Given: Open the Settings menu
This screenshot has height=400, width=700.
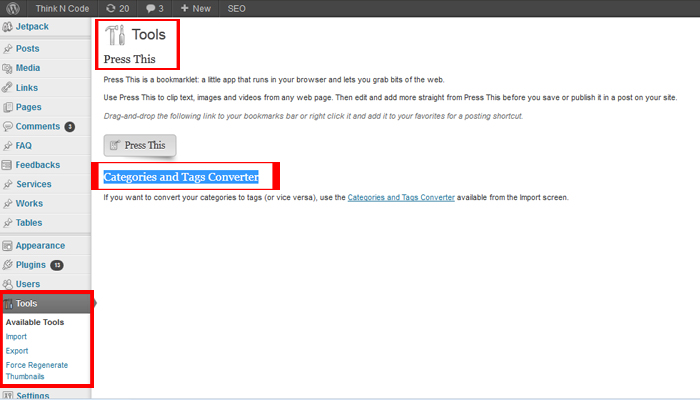Looking at the screenshot, I should click(33, 396).
